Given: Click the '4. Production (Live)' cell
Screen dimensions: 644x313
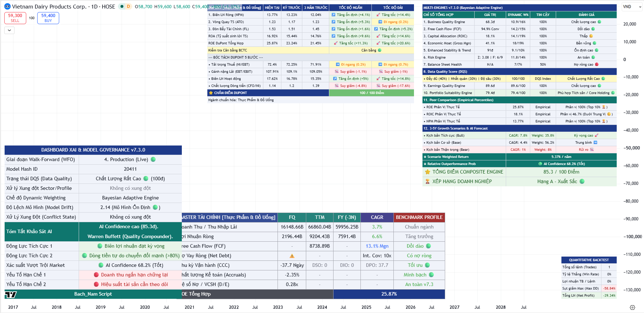Looking at the screenshot, I should pos(130,160).
